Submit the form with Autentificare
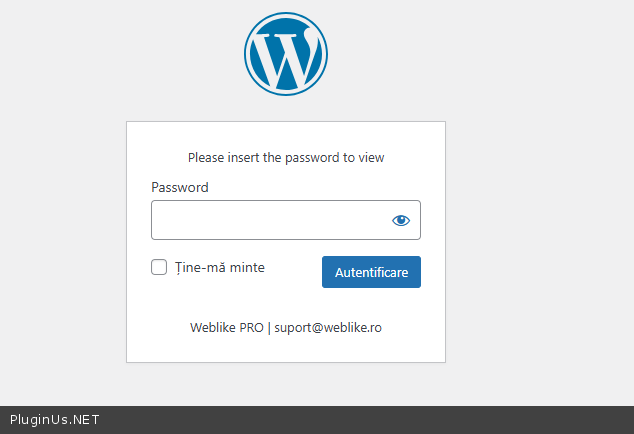This screenshot has height=434, width=634. (371, 272)
